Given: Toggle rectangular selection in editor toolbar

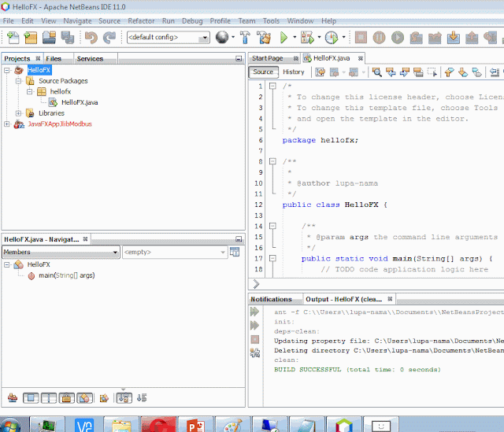Looking at the screenshot, I should pos(432,72).
